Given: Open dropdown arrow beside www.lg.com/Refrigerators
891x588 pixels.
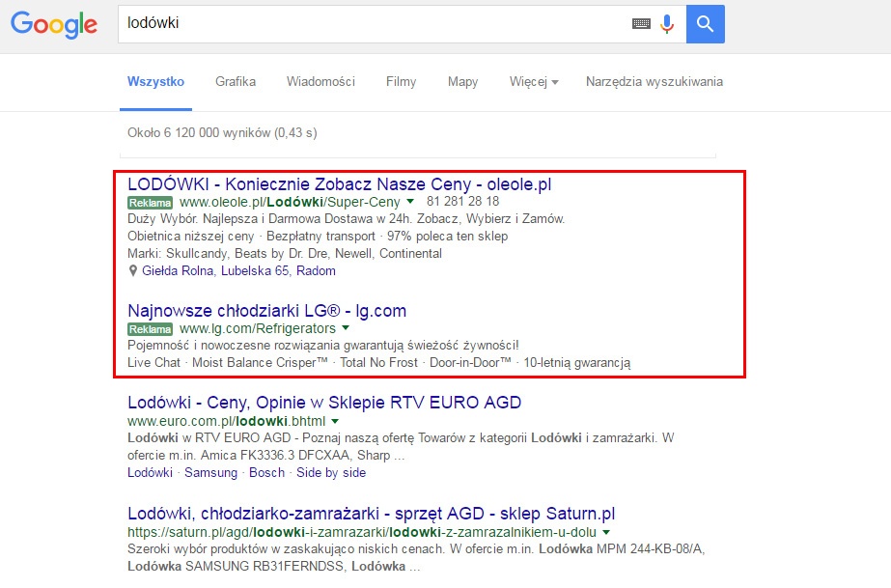Looking at the screenshot, I should pyautogui.click(x=346, y=328).
